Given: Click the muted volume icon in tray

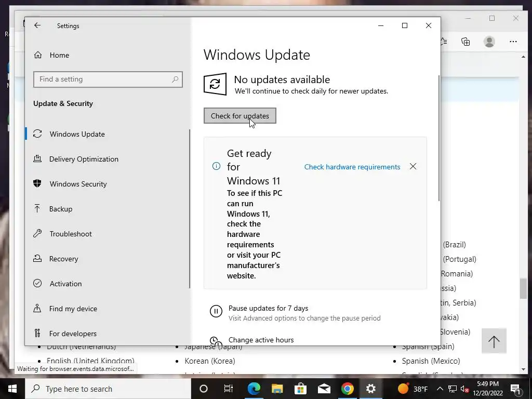Looking at the screenshot, I should [465, 389].
